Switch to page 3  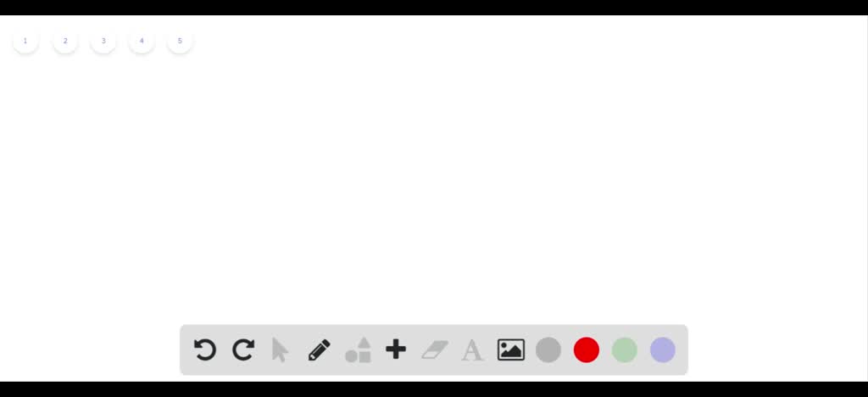[x=103, y=41]
